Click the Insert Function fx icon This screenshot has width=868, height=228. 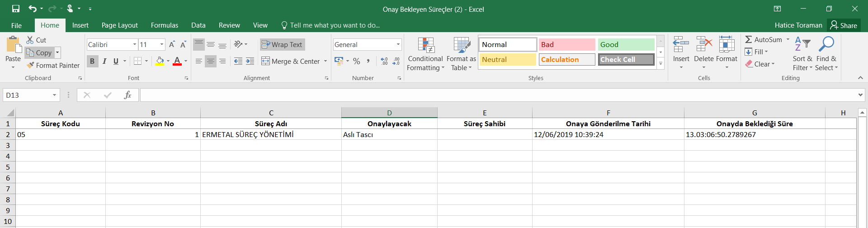click(x=127, y=95)
